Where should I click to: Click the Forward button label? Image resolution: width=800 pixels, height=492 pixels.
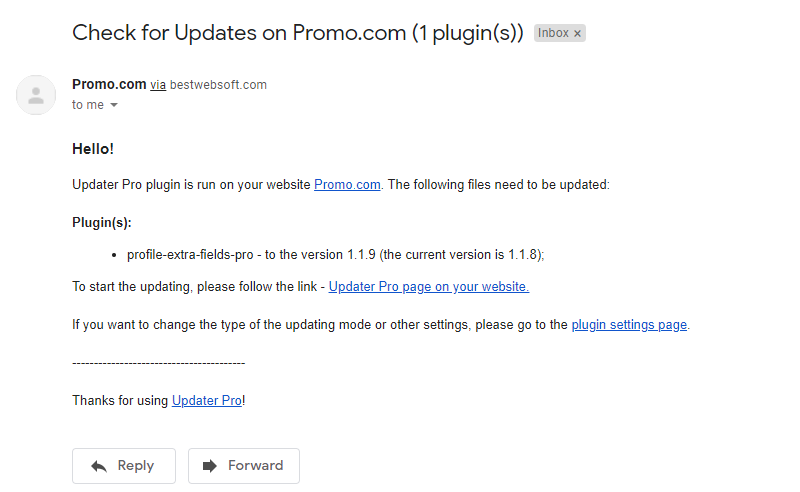click(x=255, y=465)
